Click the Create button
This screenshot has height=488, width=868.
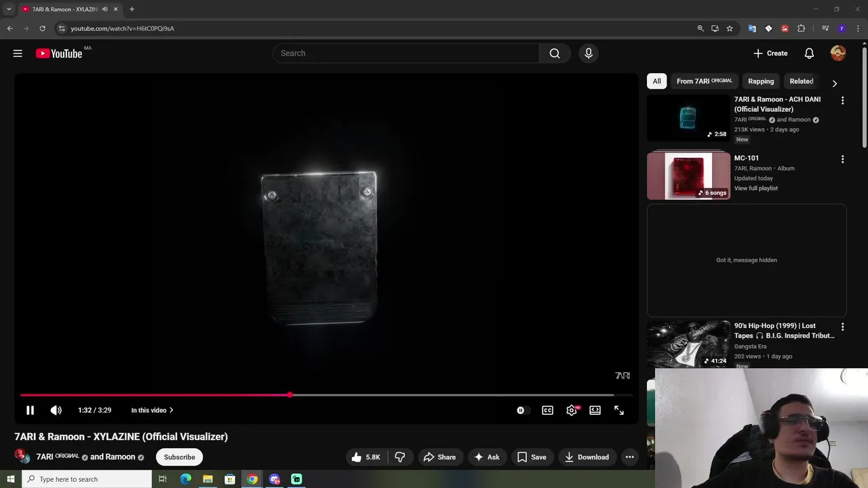[770, 54]
